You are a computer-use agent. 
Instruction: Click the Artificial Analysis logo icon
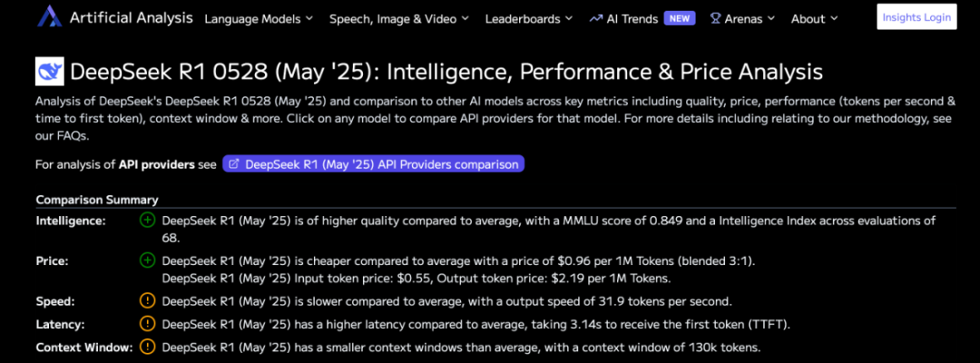tap(49, 17)
